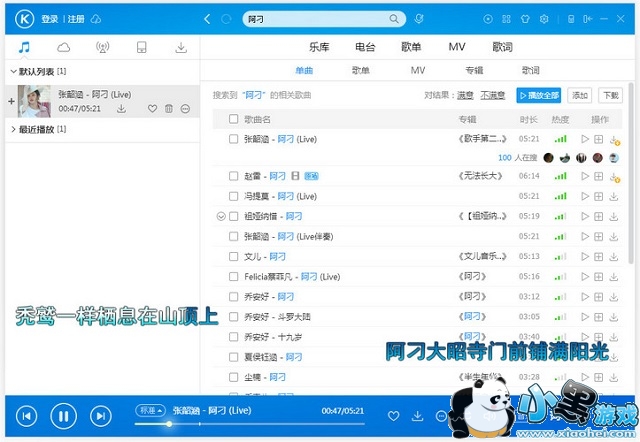Screen dimensions: 640x442
Task: Check the box for 赵雷 - 阿刁
Action: (233, 176)
